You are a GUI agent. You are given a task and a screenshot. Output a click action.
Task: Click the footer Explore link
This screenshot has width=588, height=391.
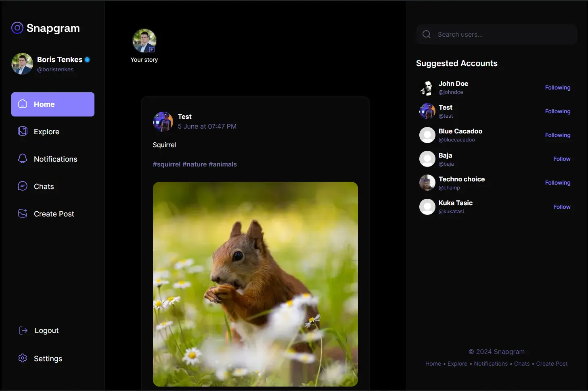(457, 364)
